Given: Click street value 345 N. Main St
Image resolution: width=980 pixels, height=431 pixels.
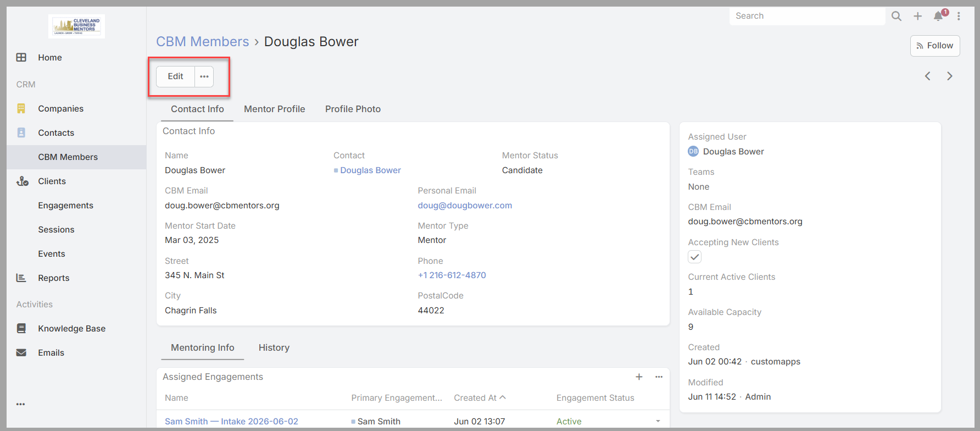Looking at the screenshot, I should click(194, 275).
